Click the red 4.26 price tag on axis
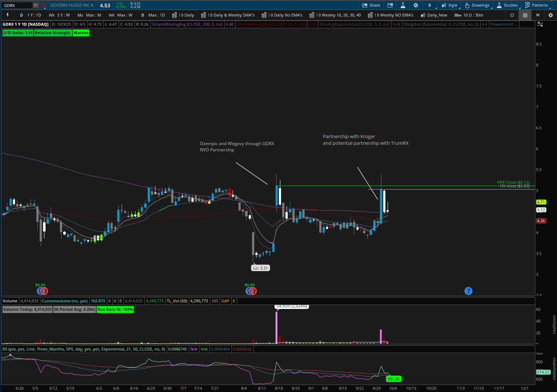This screenshot has width=557, height=392. pyautogui.click(x=541, y=221)
